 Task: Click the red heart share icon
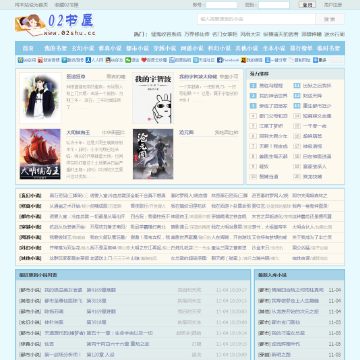pos(144,60)
